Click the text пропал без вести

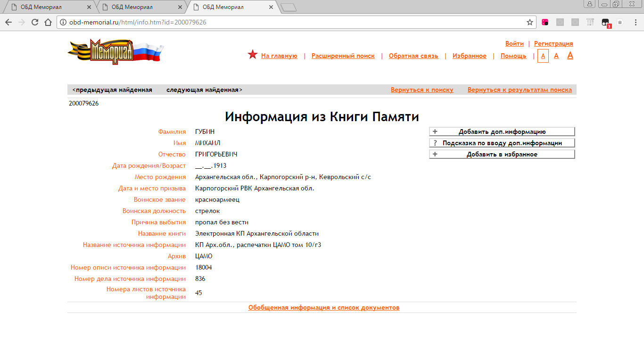point(222,222)
